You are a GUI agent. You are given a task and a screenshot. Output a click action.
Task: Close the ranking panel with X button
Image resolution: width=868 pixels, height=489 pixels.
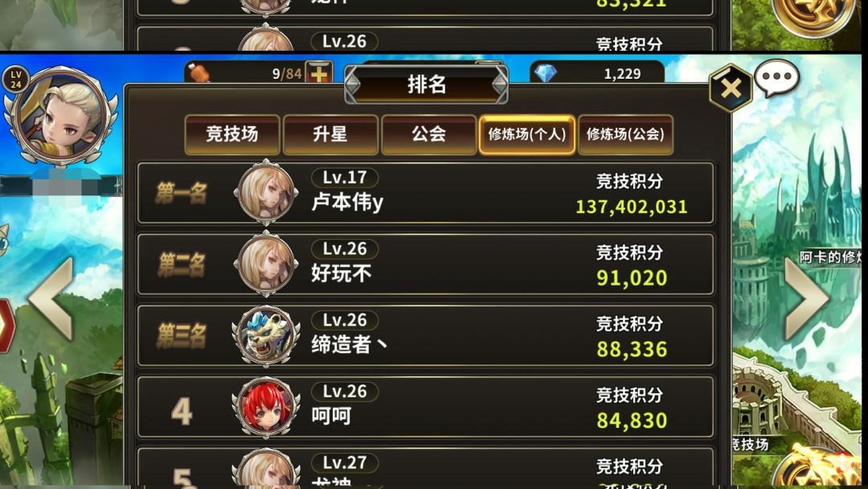(x=731, y=88)
